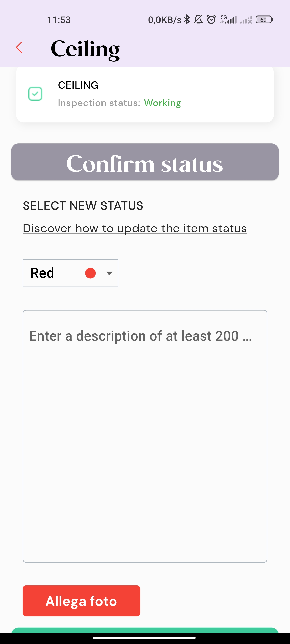Click the dropdown arrow beside Red
Image resolution: width=290 pixels, height=644 pixels.
click(x=109, y=273)
